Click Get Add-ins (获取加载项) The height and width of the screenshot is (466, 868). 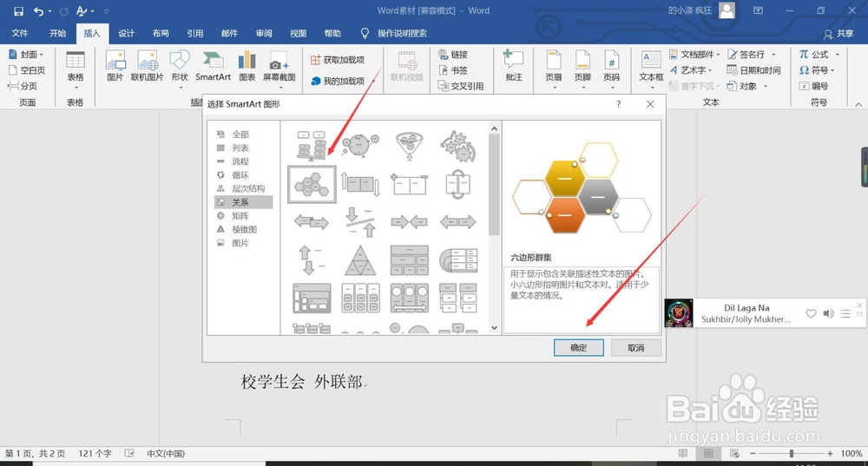[338, 60]
